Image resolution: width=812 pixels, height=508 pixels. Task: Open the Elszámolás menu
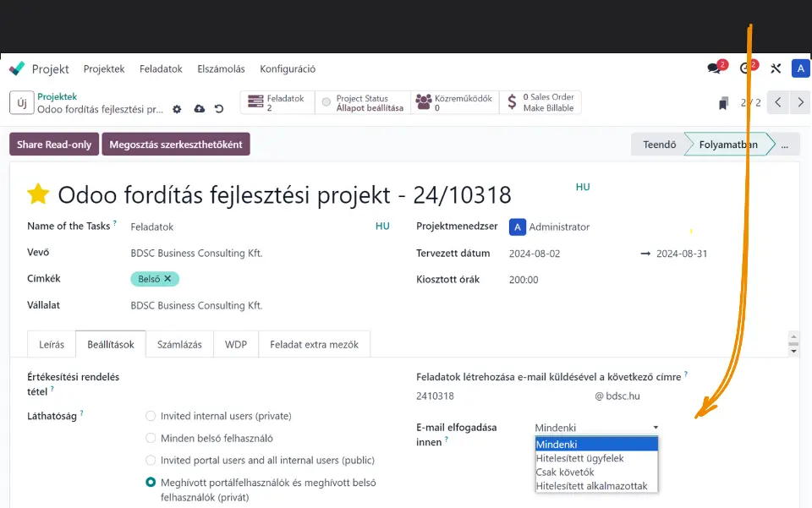click(x=221, y=68)
